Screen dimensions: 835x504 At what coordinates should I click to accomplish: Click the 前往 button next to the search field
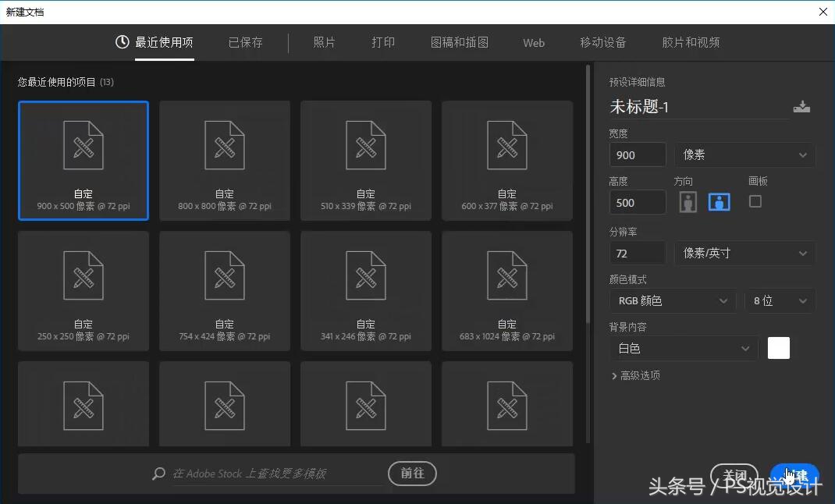[x=412, y=474]
